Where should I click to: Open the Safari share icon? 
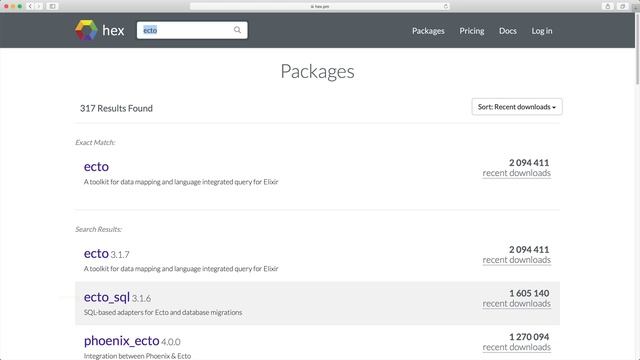(608, 6)
